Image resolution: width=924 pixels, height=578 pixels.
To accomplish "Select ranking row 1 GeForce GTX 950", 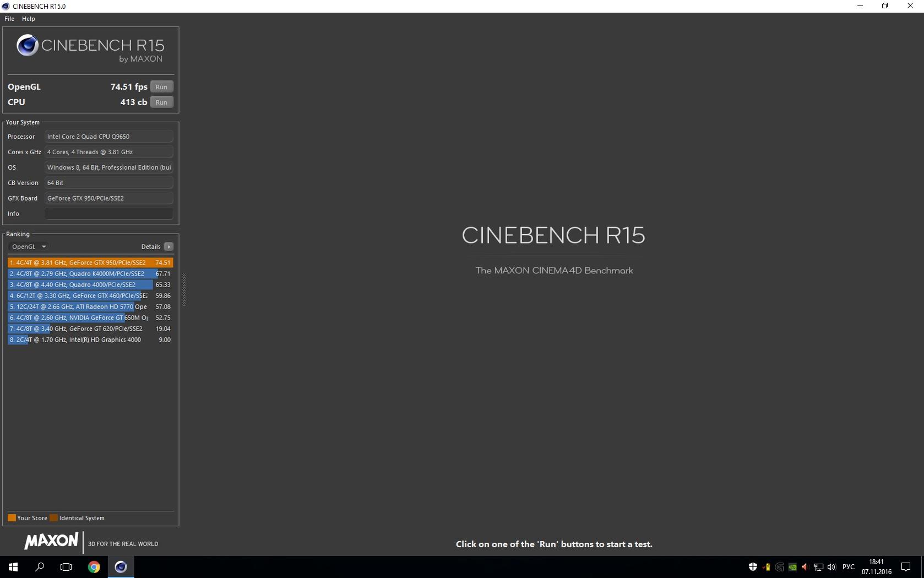I will (90, 262).
